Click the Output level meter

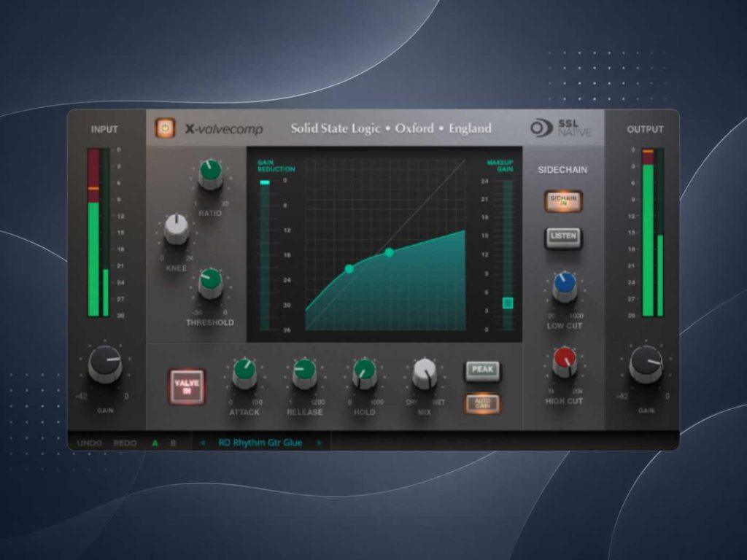pyautogui.click(x=653, y=233)
